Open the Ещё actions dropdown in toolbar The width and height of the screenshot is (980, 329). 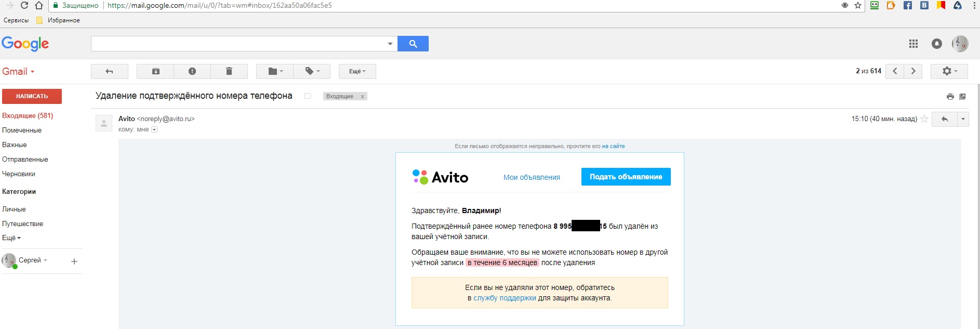357,71
